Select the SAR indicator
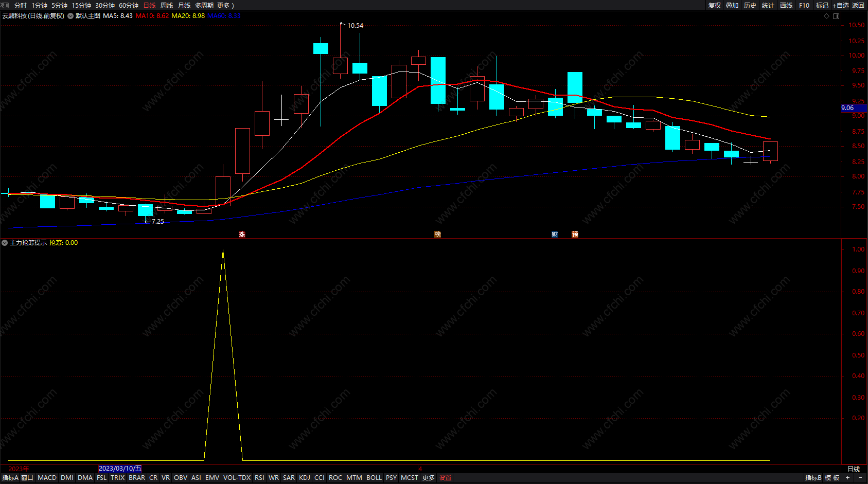 289,478
